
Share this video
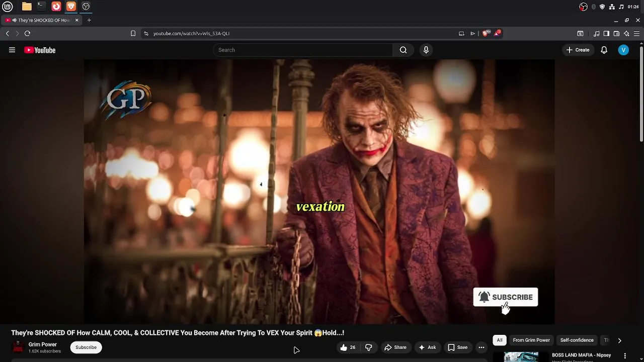(x=395, y=347)
